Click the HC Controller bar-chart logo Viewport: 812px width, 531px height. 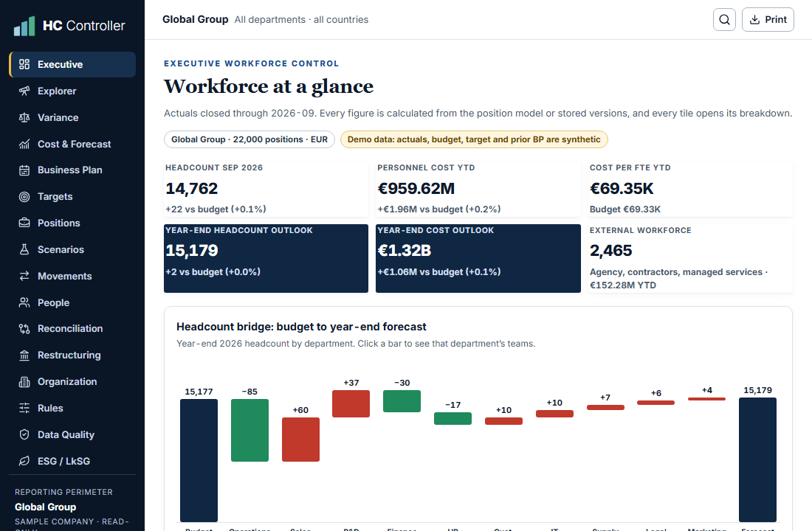[x=24, y=26]
